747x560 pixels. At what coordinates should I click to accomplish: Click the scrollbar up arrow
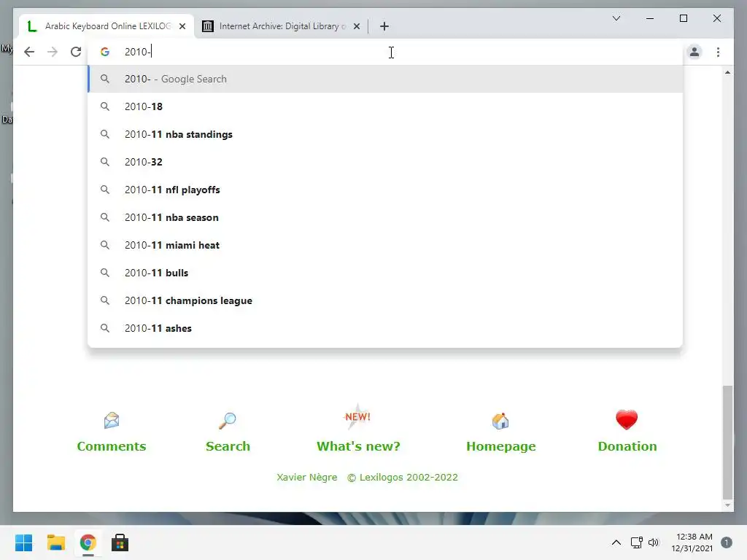click(727, 72)
